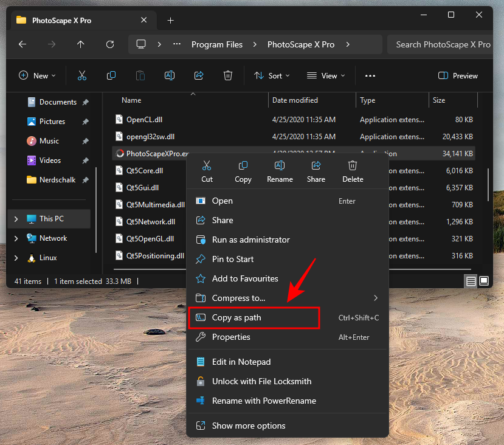The image size is (504, 445).
Task: Choose Rename with PowerRename
Action: (288, 401)
